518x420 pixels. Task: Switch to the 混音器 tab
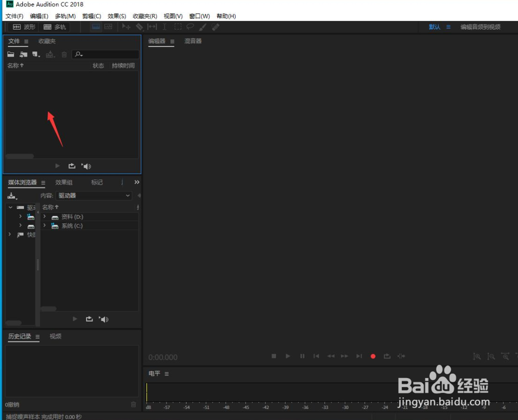pos(193,41)
